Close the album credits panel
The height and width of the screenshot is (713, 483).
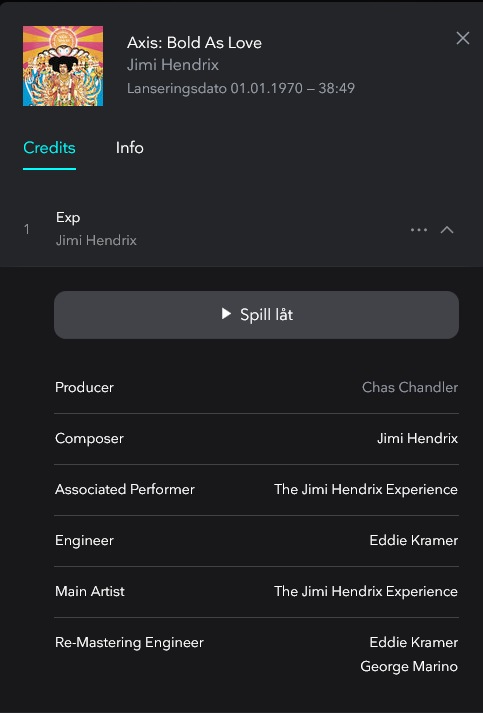(463, 38)
